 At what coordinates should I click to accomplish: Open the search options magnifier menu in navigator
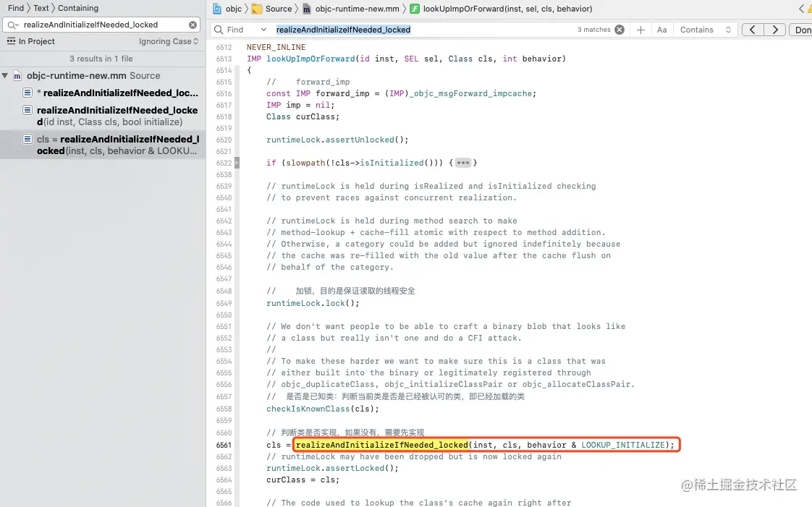pos(12,25)
